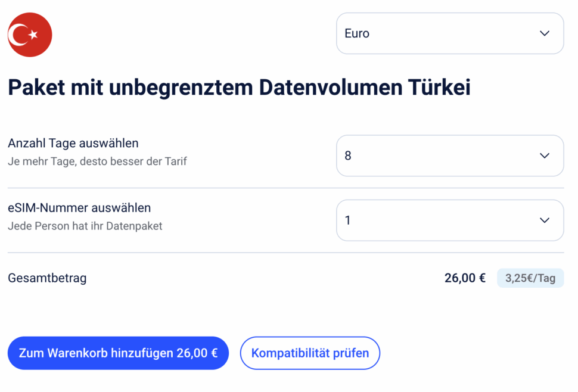Expand the Anzahl Tage selector showing 8
This screenshot has width=578, height=392.
click(x=449, y=155)
